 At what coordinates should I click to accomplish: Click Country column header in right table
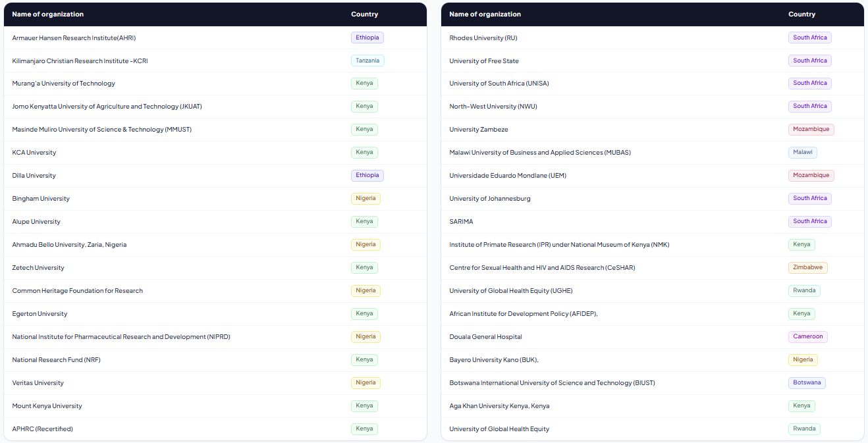(x=802, y=14)
